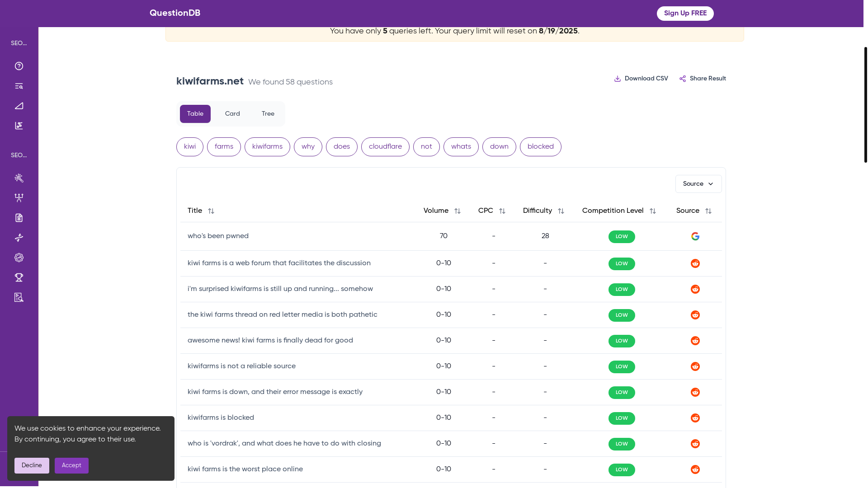Click title 'who's been pwned'
This screenshot has height=488, width=868.
point(218,236)
